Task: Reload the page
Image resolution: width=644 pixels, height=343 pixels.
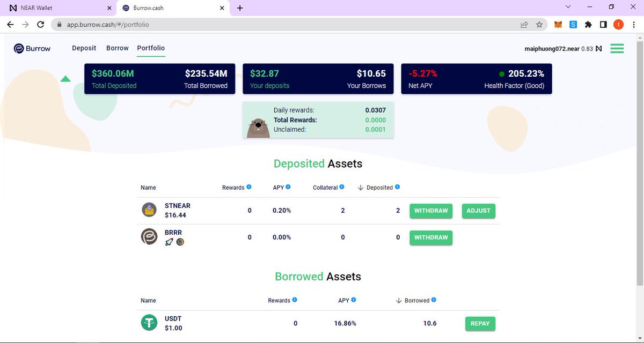Action: (x=41, y=25)
